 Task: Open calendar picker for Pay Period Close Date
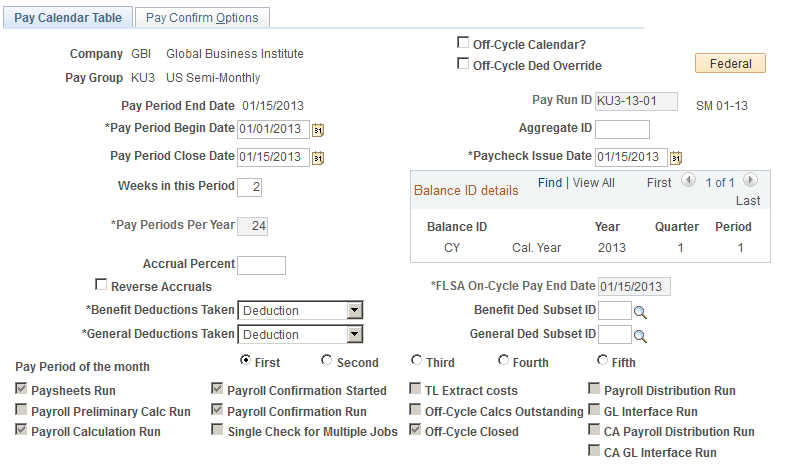pos(318,158)
